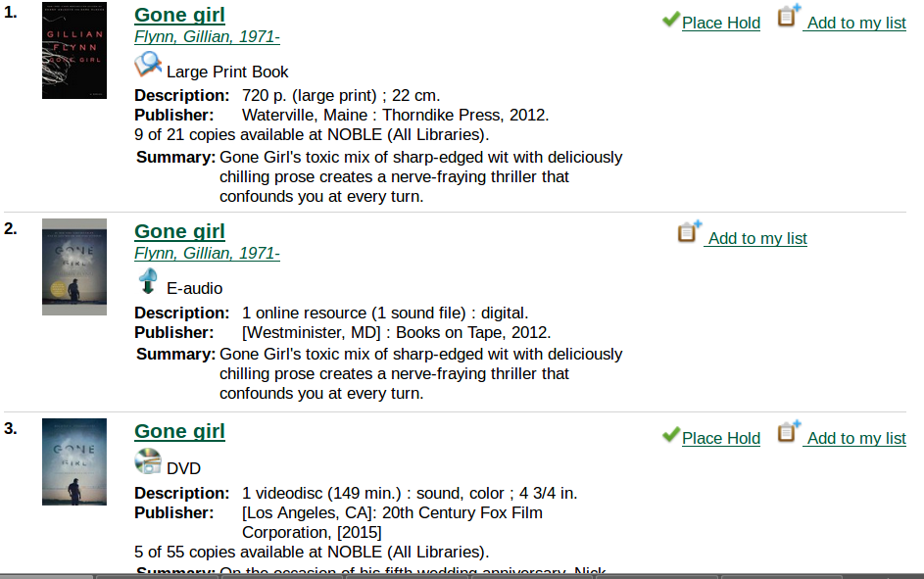Open Flynn, Gillian author link in result 2
This screenshot has height=579, width=924.
[207, 254]
